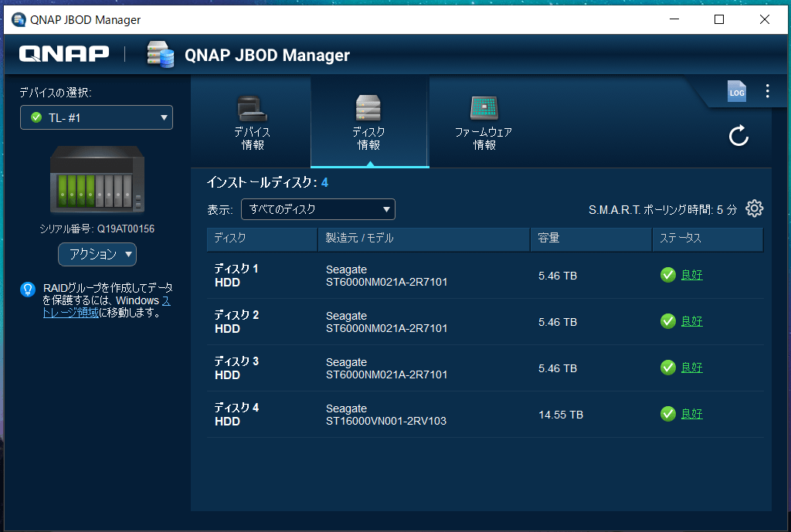Click the デバイス情報 device icon
The width and height of the screenshot is (791, 532).
[x=253, y=108]
